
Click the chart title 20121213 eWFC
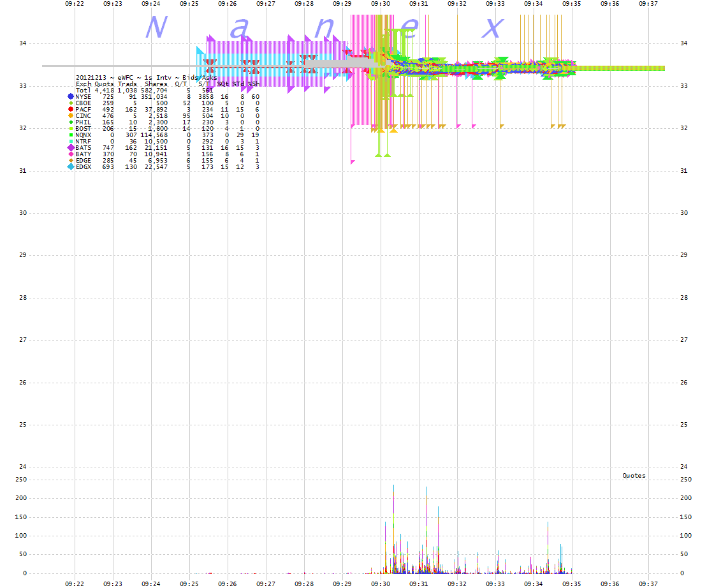tap(105, 78)
